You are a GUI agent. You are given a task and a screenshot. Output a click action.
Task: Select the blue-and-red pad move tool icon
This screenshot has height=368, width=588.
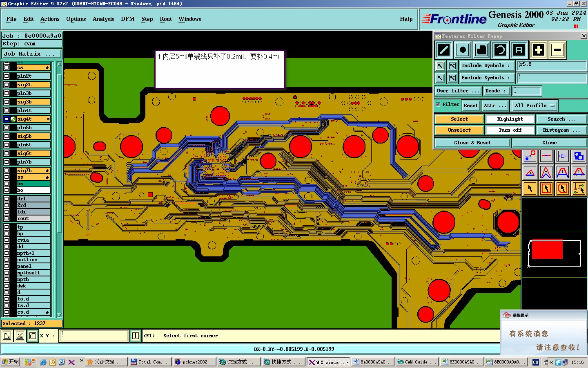(530, 156)
